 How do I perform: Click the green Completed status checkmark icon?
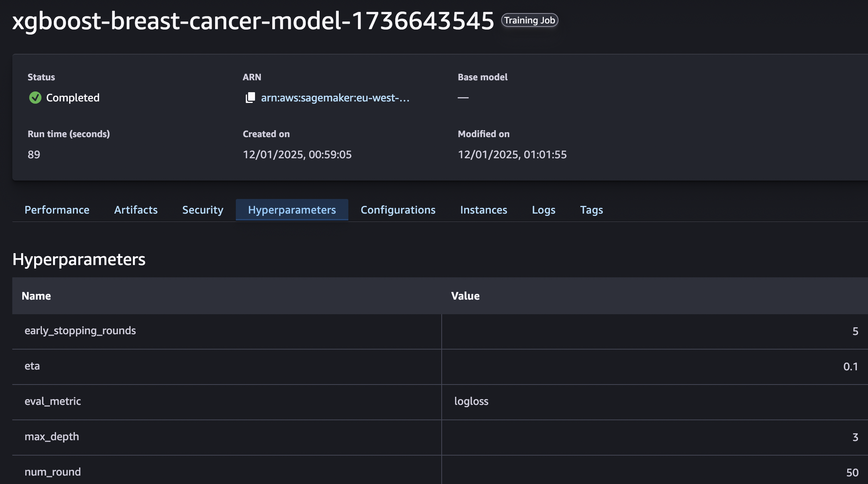pyautogui.click(x=35, y=98)
